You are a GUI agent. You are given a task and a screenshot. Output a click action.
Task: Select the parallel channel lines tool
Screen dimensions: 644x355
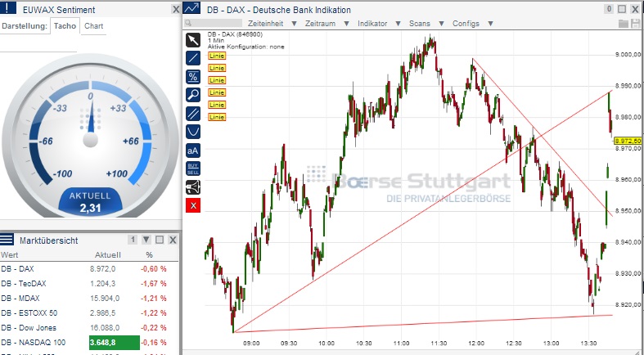pyautogui.click(x=193, y=113)
